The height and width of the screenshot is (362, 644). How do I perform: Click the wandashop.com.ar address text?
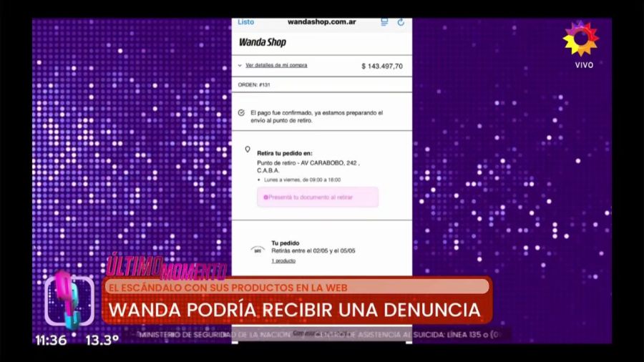coord(321,21)
